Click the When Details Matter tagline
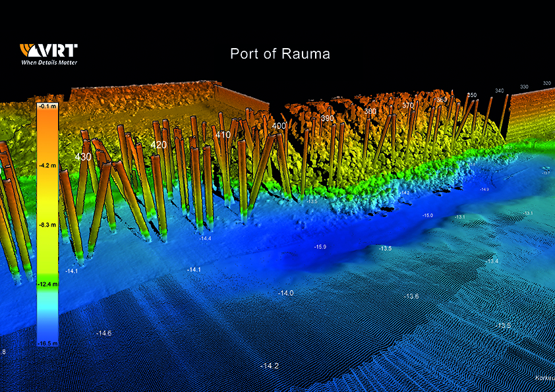555x392 pixels. (49, 62)
